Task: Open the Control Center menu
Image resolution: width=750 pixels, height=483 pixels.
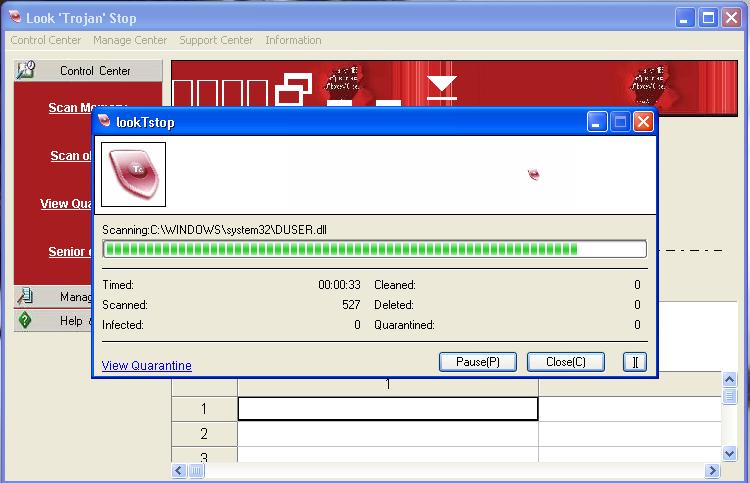Action: (x=45, y=40)
